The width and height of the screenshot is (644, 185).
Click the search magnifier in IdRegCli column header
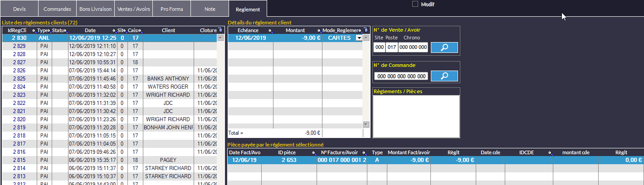(34, 31)
